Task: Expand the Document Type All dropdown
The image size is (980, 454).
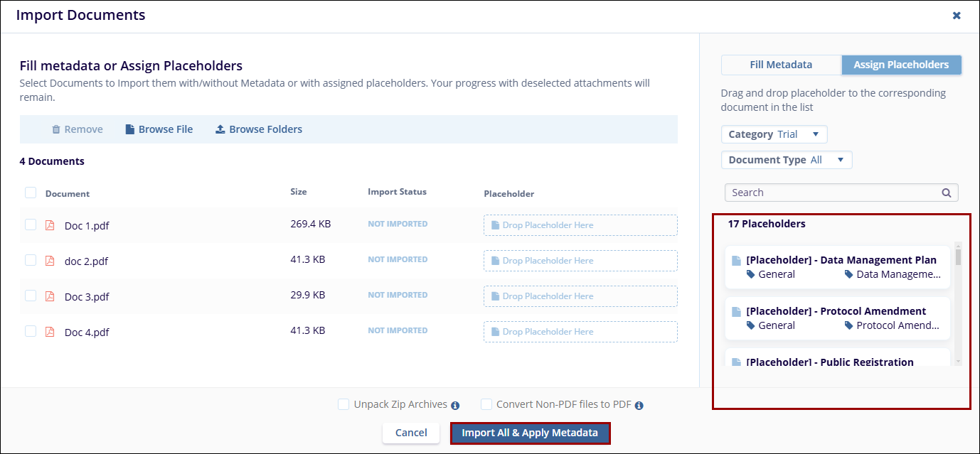Action: 786,160
